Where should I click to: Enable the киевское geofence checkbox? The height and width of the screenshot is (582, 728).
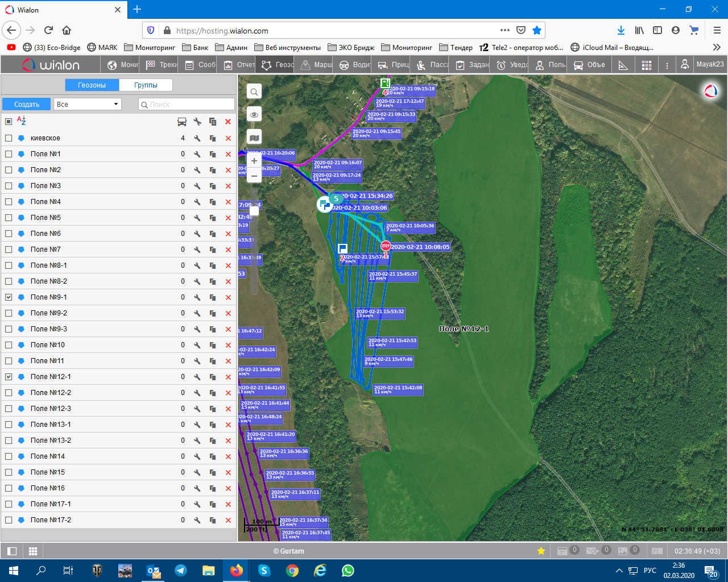[9, 138]
